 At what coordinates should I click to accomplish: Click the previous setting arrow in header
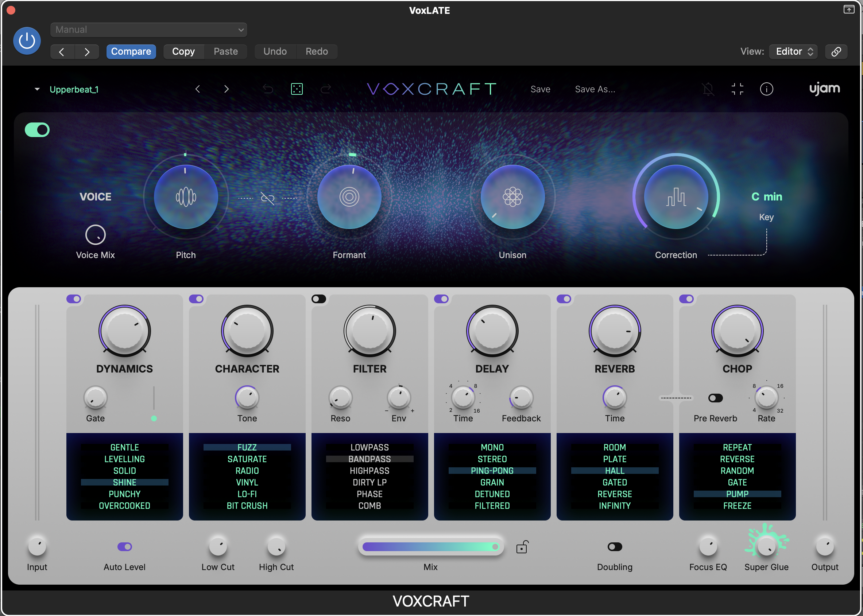point(62,52)
